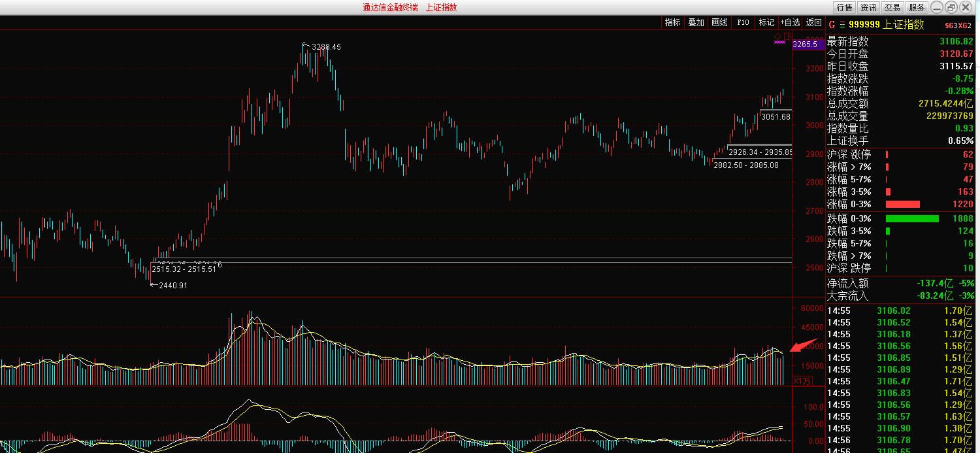The image size is (980, 453).
Task: Select the 3288.45 high price label
Action: tap(326, 47)
